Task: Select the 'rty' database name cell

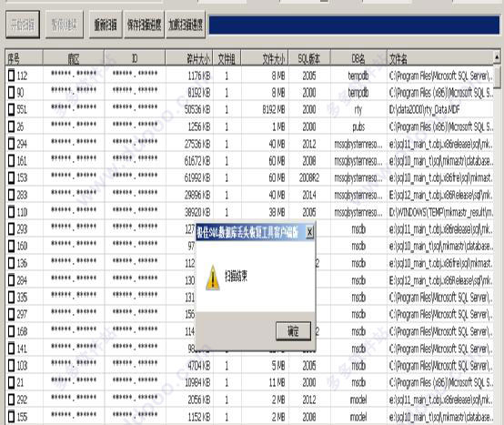Action: coord(358,109)
